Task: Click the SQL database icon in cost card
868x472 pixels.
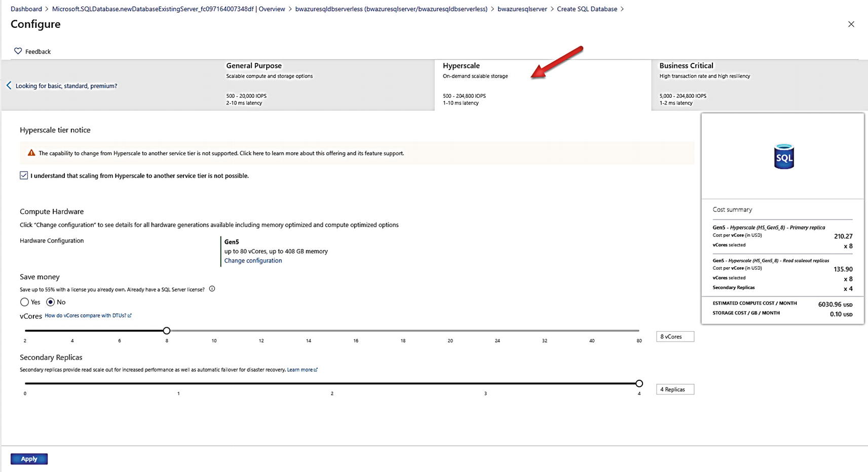Action: pyautogui.click(x=784, y=157)
